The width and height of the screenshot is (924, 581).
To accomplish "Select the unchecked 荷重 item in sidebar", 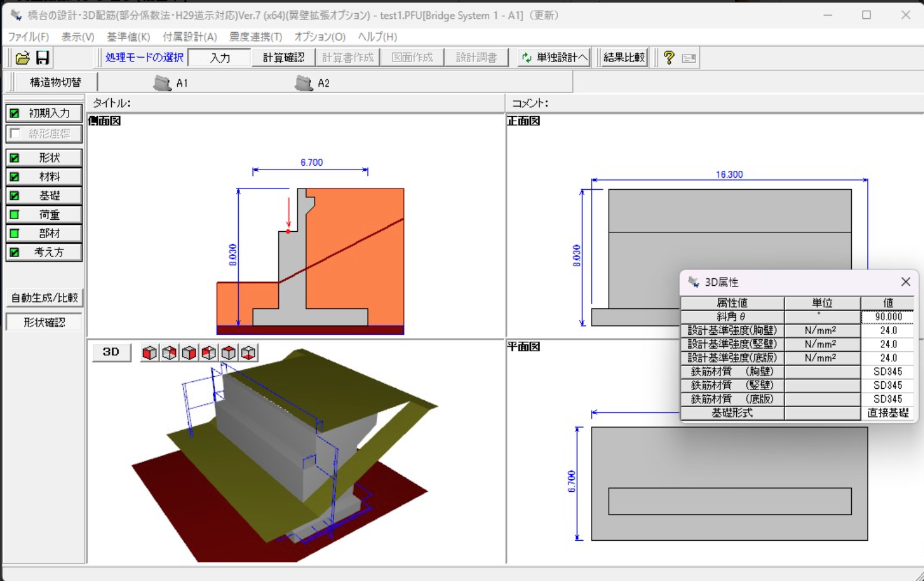I will tap(44, 214).
